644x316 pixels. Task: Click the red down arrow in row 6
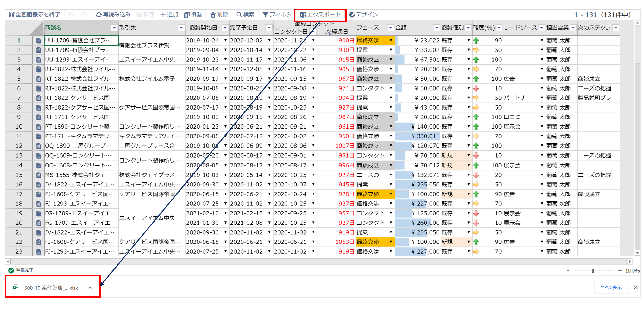pyautogui.click(x=476, y=88)
